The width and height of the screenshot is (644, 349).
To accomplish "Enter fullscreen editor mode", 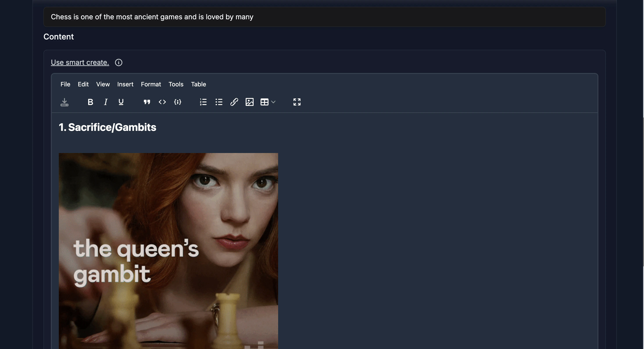I will 297,102.
